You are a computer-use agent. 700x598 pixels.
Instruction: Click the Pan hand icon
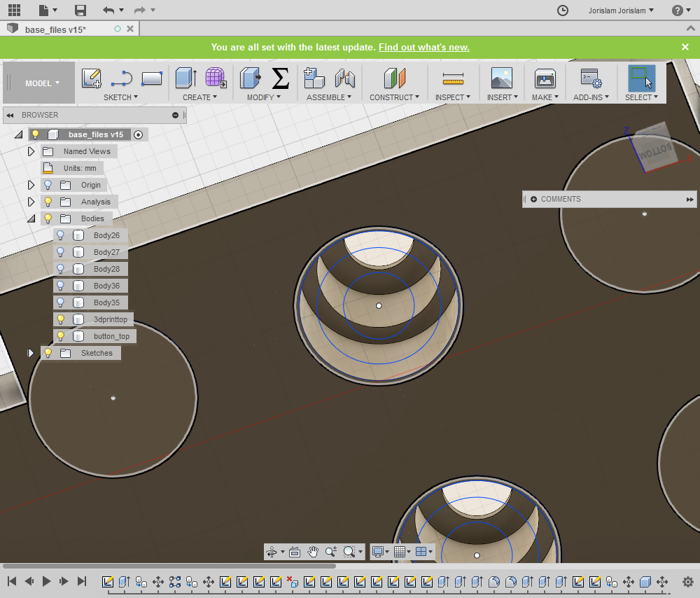pos(313,552)
